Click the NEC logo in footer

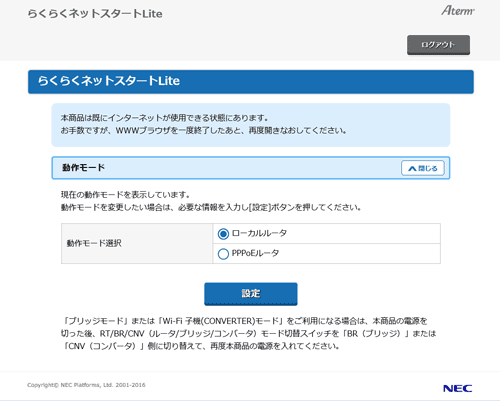click(457, 388)
